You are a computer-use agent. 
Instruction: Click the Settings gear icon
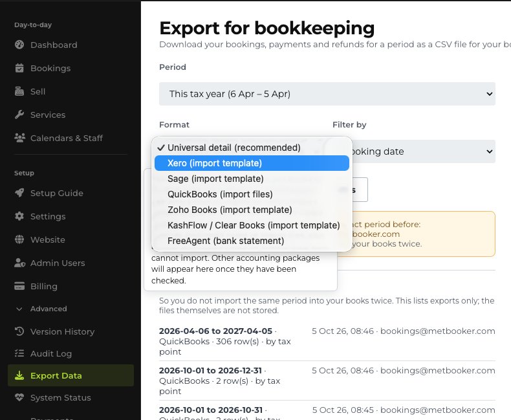click(x=19, y=216)
